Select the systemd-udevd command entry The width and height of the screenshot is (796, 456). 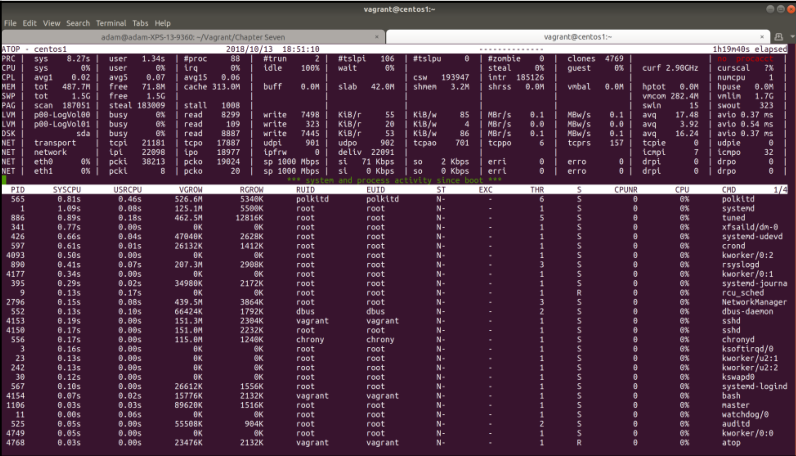752,237
